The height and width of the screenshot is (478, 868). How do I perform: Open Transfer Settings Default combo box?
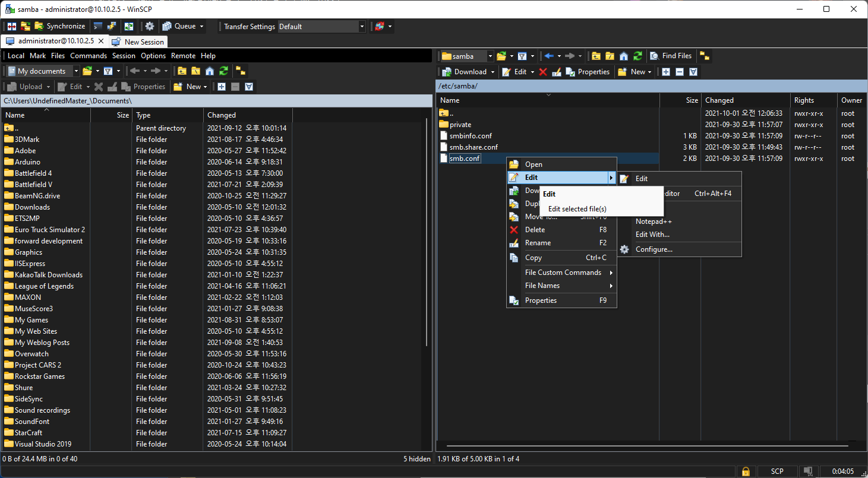[321, 26]
